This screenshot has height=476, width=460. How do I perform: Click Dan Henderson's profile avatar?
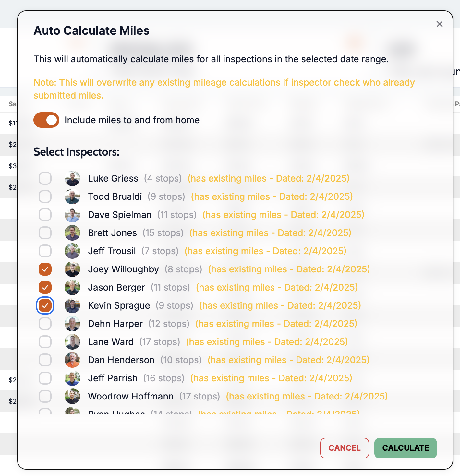pos(72,360)
